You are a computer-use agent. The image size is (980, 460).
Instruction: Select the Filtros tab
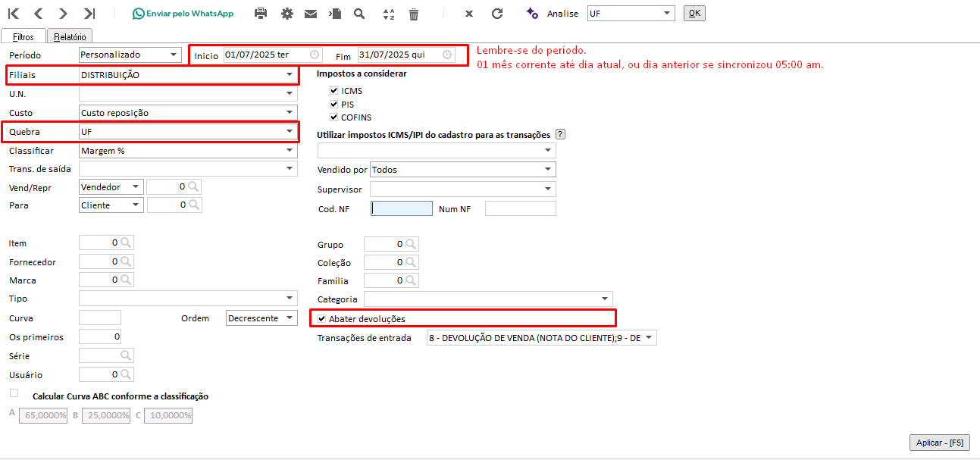pos(23,36)
